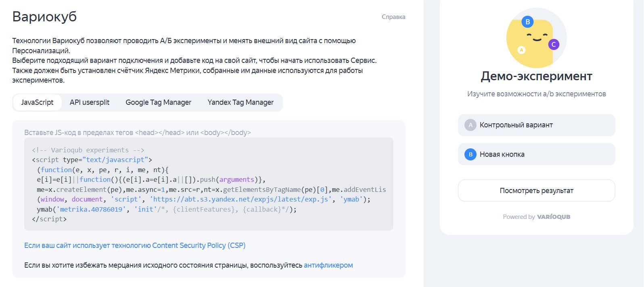This screenshot has height=287, width=644.
Task: Switch to the API usersplit tab
Action: coord(89,102)
